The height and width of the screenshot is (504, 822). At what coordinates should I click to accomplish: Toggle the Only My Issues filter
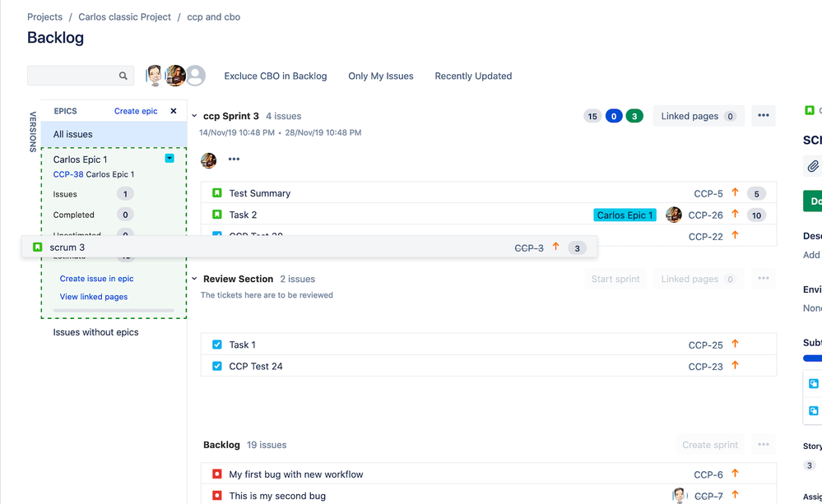pos(381,76)
